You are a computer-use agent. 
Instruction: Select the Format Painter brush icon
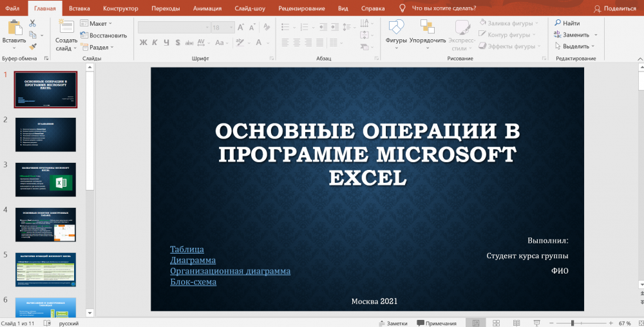pyautogui.click(x=33, y=46)
